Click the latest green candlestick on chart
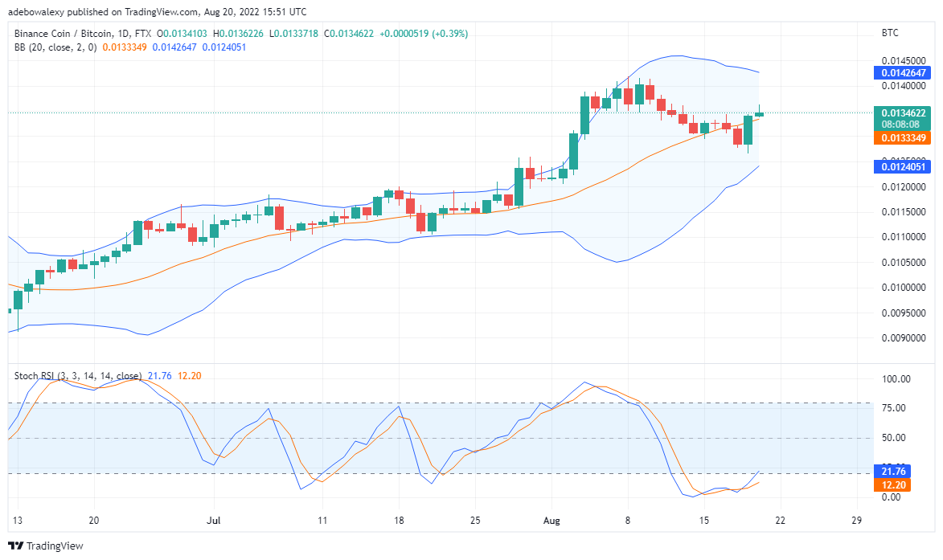This screenshot has height=560, width=943. coord(759,112)
